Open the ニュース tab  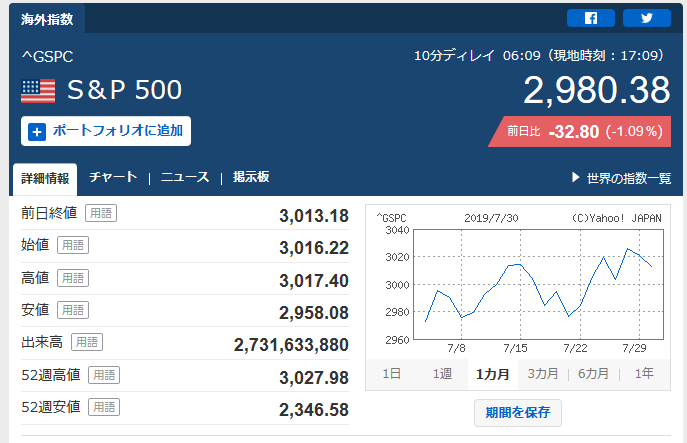point(185,177)
